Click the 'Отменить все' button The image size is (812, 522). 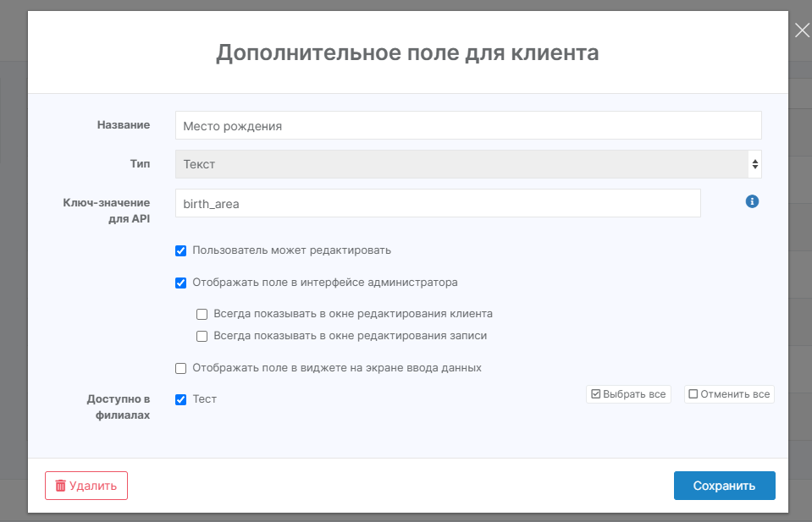tap(729, 394)
